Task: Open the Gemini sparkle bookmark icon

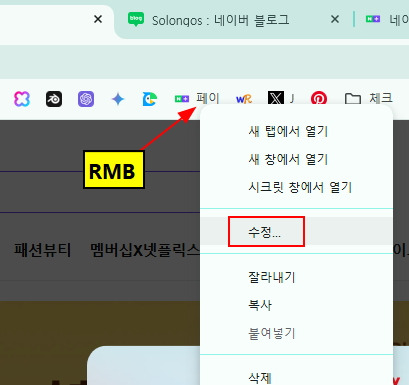Action: pyautogui.click(x=118, y=99)
